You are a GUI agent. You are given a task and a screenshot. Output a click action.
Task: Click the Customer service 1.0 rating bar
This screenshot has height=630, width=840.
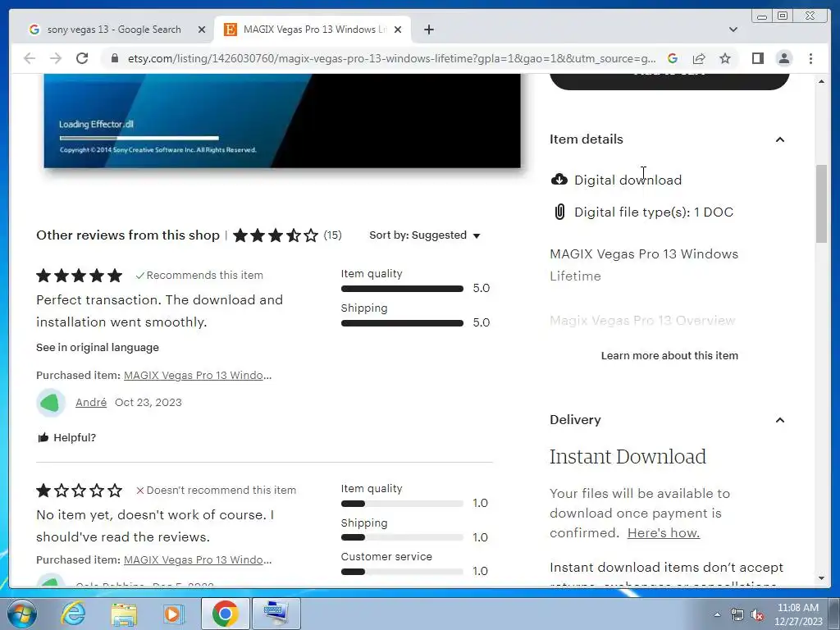[402, 572]
